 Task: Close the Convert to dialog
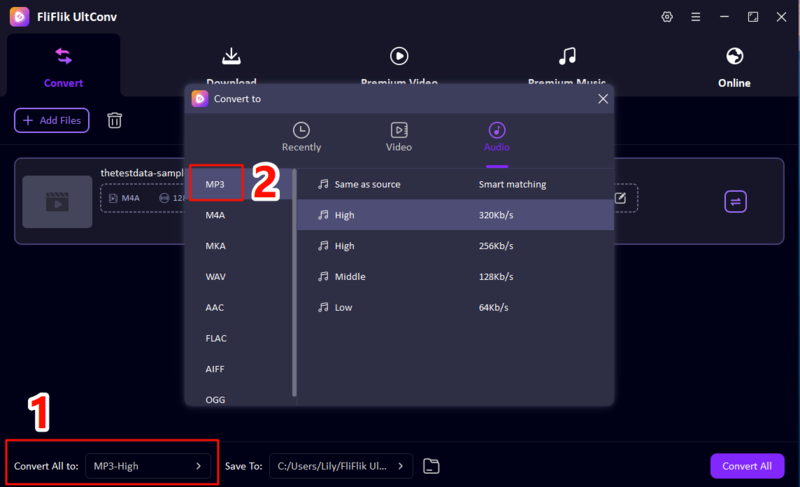(602, 99)
